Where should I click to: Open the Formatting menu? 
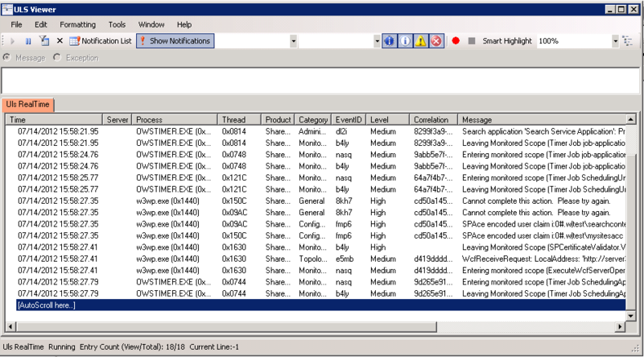(x=77, y=25)
